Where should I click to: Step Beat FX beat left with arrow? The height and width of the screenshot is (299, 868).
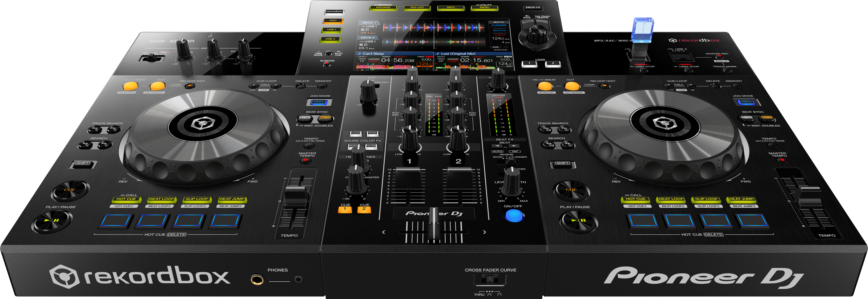tap(497, 146)
